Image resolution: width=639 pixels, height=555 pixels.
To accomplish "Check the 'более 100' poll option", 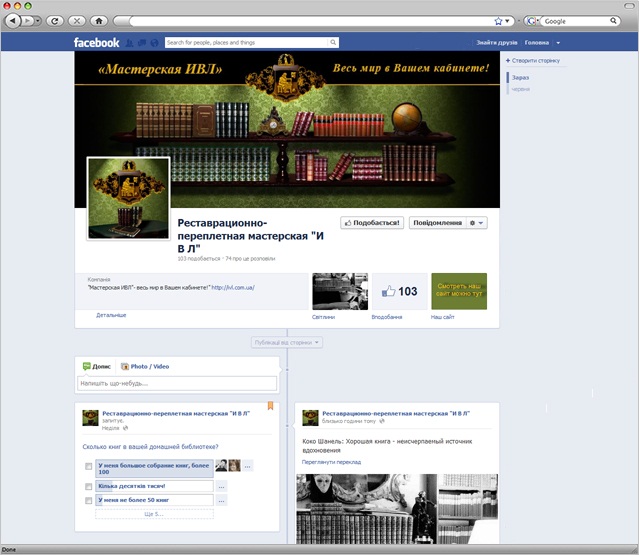I will coord(88,466).
